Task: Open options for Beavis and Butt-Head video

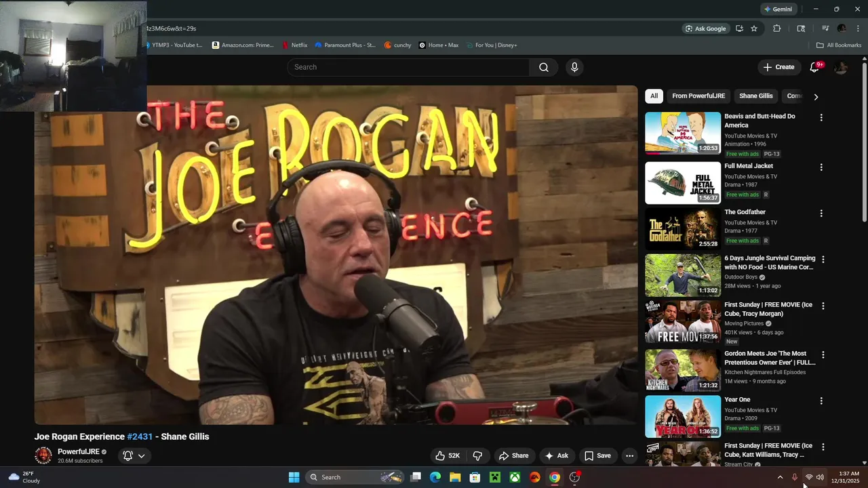Action: [x=821, y=117]
